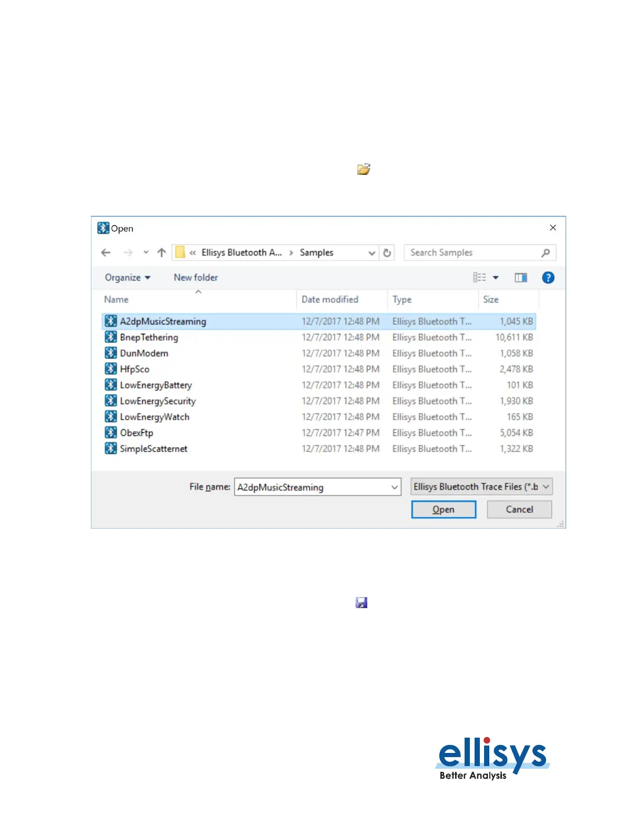
Task: Click the Cancel button
Action: 519,510
